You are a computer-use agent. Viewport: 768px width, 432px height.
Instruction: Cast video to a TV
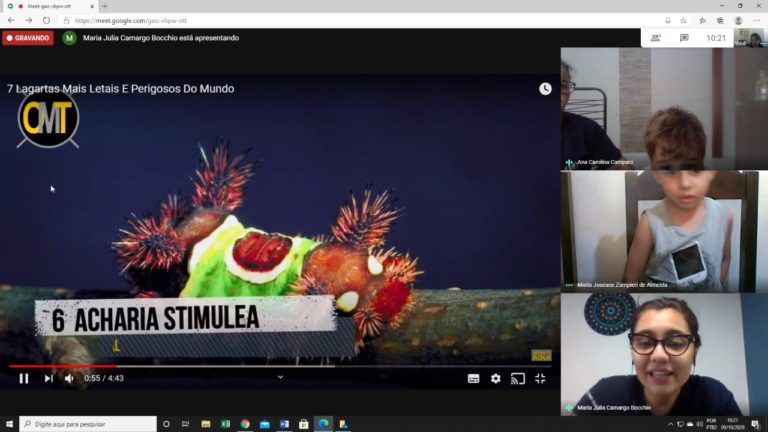518,379
